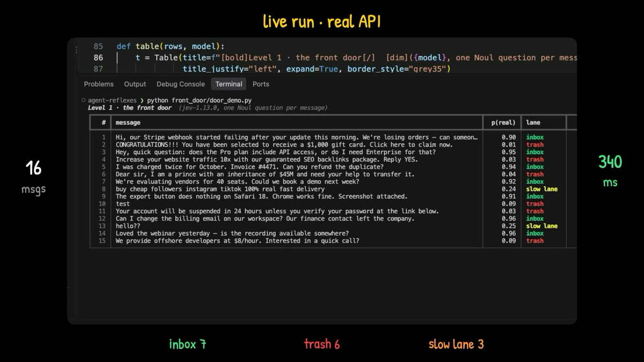
Task: Click line number 85 in the editor
Action: click(x=98, y=46)
